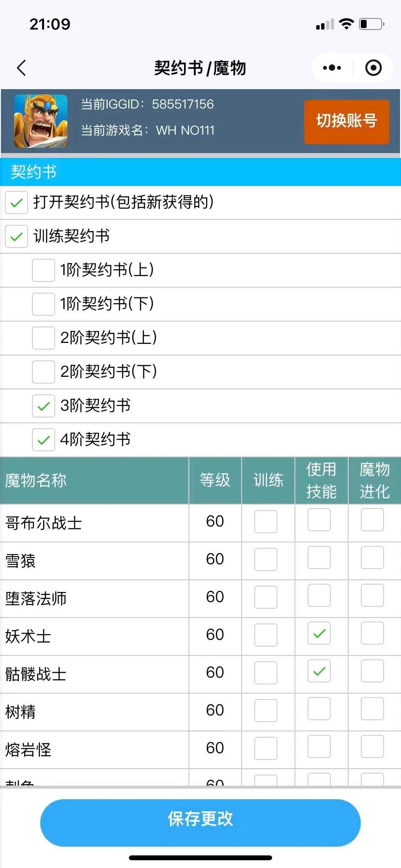This screenshot has height=868, width=401.
Task: Tap the back arrow icon
Action: tap(21, 68)
